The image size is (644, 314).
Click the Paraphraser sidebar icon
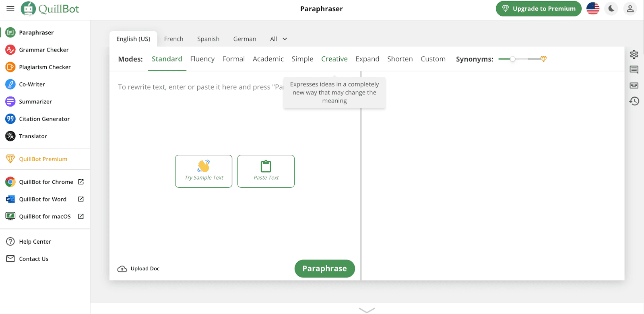click(x=10, y=33)
